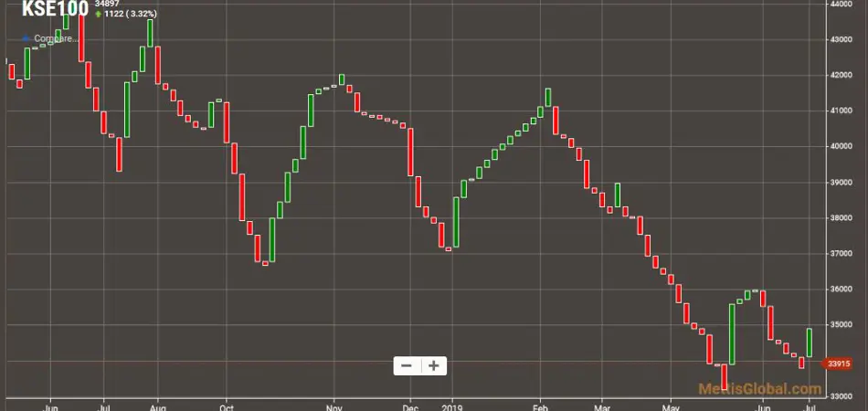868x411 pixels.
Task: Select the green peak candle near Feb
Action: [x=548, y=97]
